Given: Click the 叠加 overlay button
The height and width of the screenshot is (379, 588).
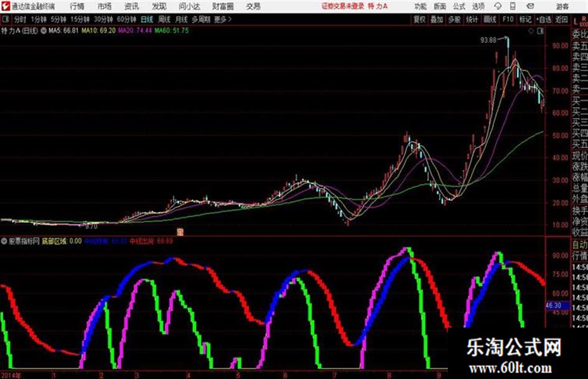Looking at the screenshot, I should tap(437, 19).
